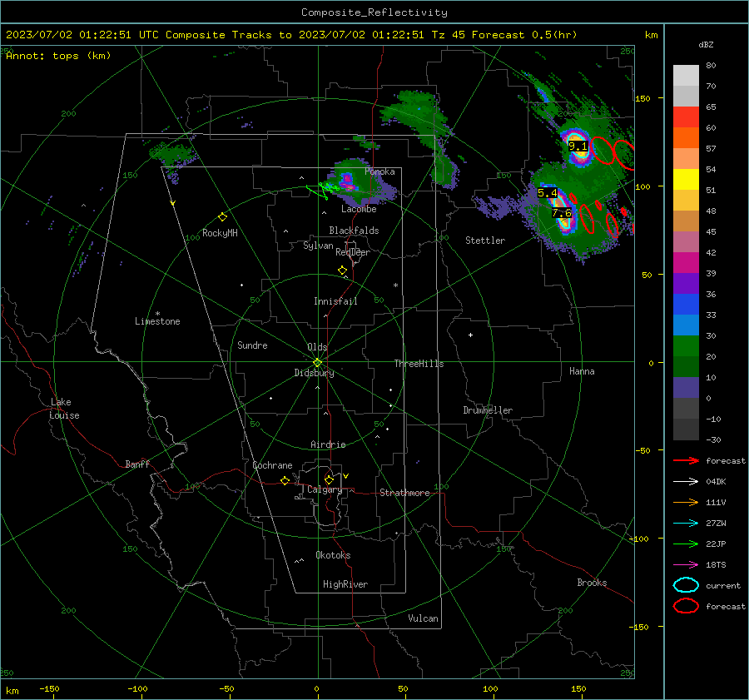Click the Limestone label

157,321
